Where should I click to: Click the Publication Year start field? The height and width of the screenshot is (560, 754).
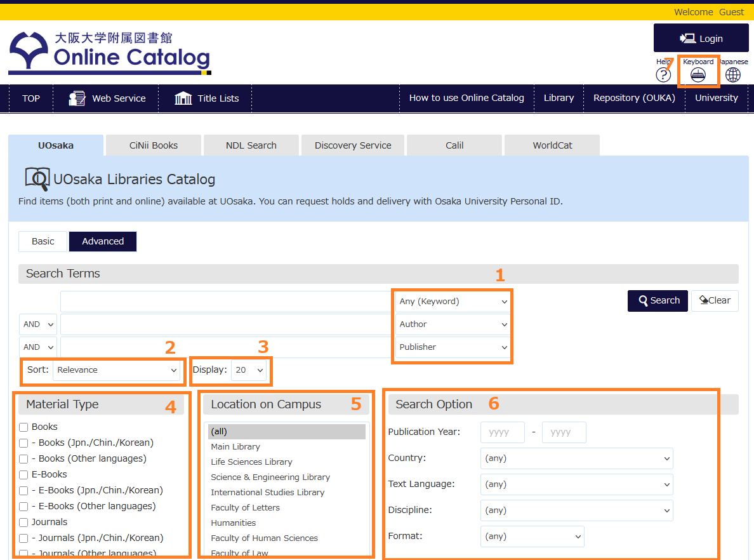tap(502, 432)
